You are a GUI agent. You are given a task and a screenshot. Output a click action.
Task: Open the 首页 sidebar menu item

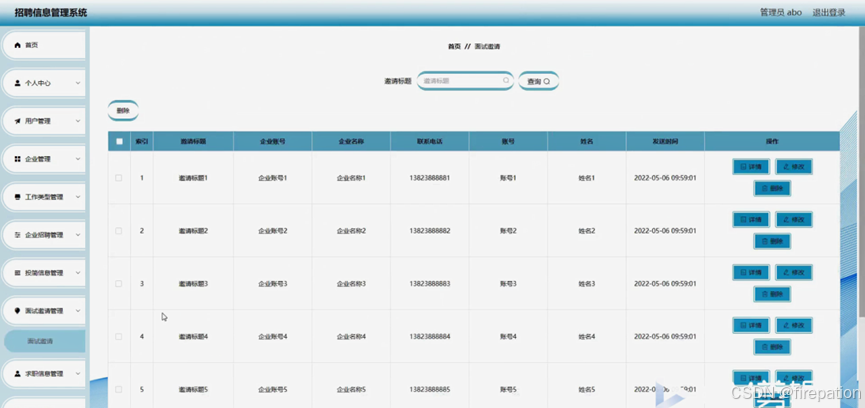click(x=44, y=45)
